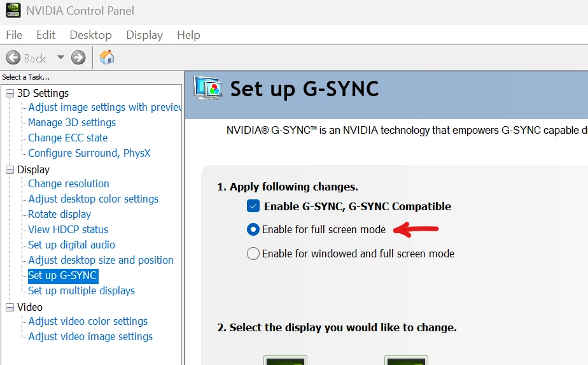Open Change ECC state
Screen dimensions: 588x365
pyautogui.click(x=68, y=138)
